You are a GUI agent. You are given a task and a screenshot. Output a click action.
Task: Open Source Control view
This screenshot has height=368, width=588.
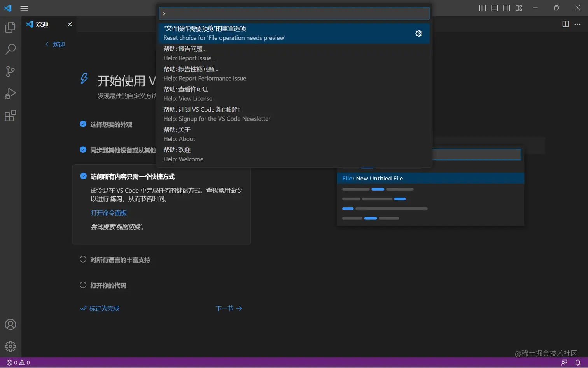[10, 72]
